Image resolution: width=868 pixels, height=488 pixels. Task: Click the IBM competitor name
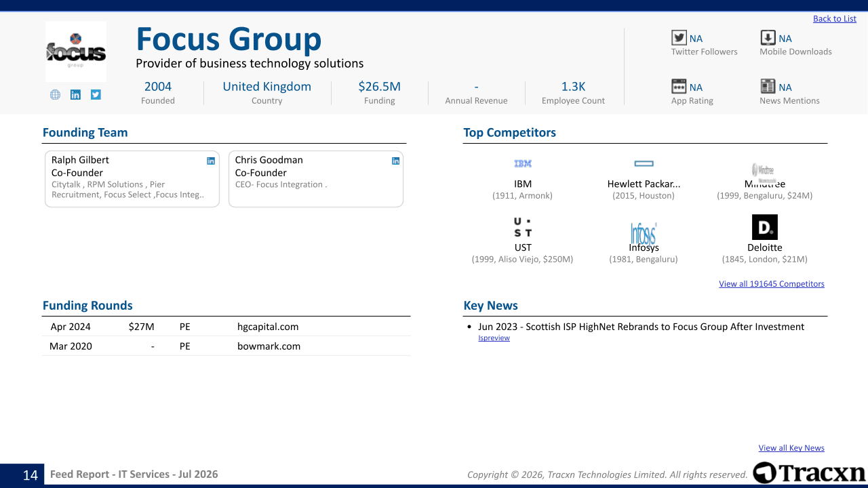[523, 184]
